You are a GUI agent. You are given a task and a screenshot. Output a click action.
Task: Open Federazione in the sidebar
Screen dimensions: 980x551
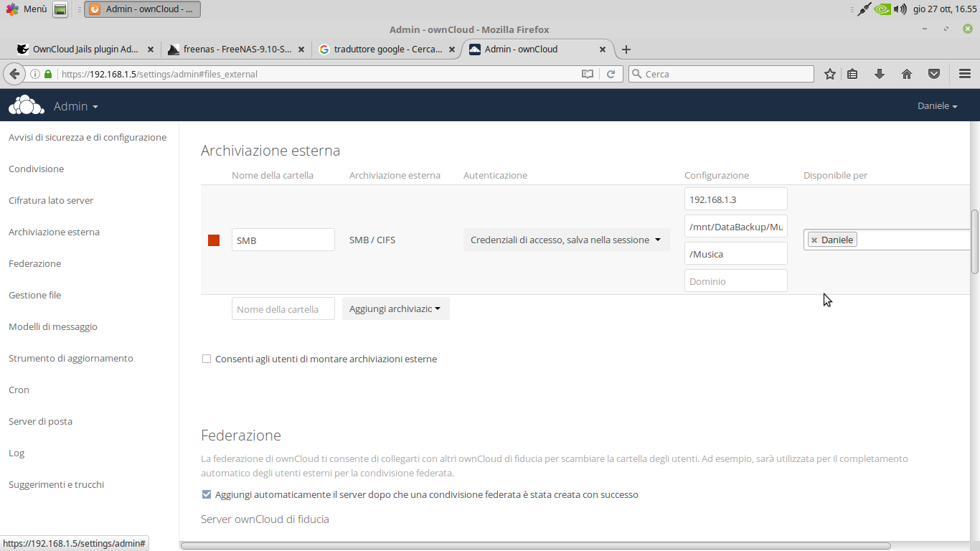click(x=34, y=263)
